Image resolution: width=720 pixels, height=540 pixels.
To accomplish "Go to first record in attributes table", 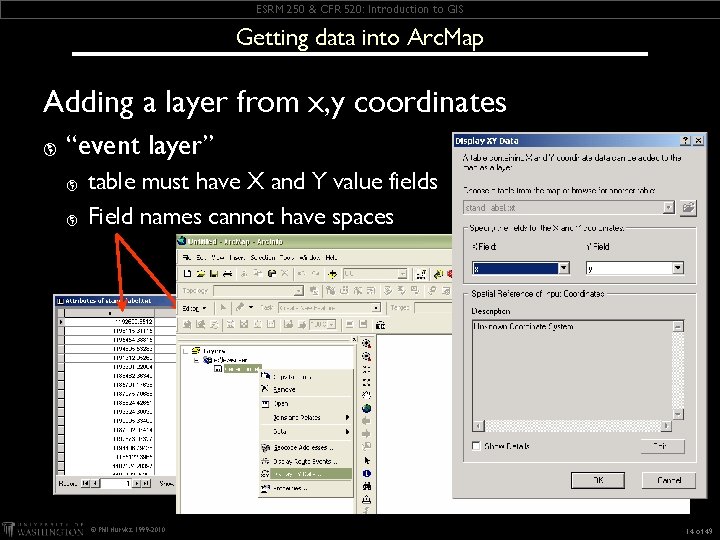I will [85, 484].
